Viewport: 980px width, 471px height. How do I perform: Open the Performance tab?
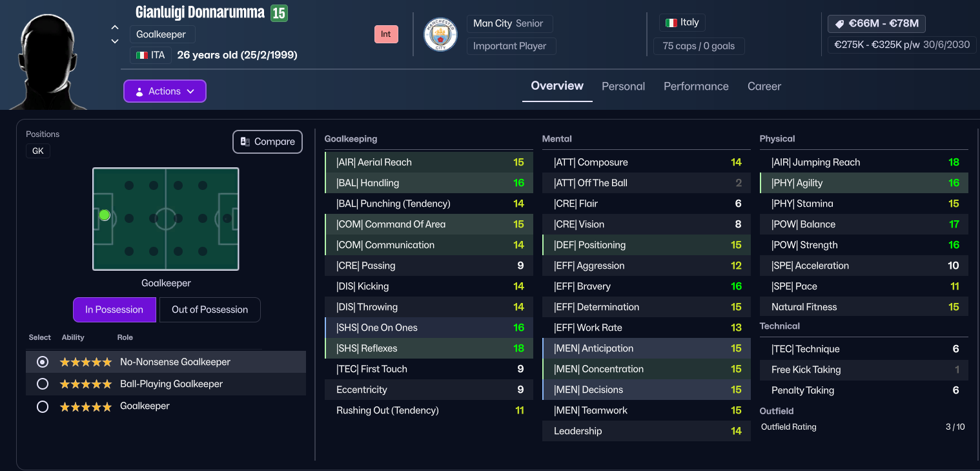click(x=696, y=86)
